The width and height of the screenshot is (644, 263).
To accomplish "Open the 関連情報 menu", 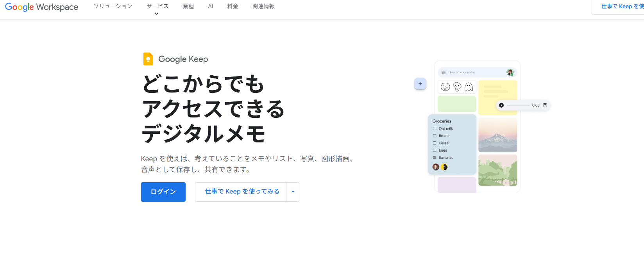I will (263, 6).
